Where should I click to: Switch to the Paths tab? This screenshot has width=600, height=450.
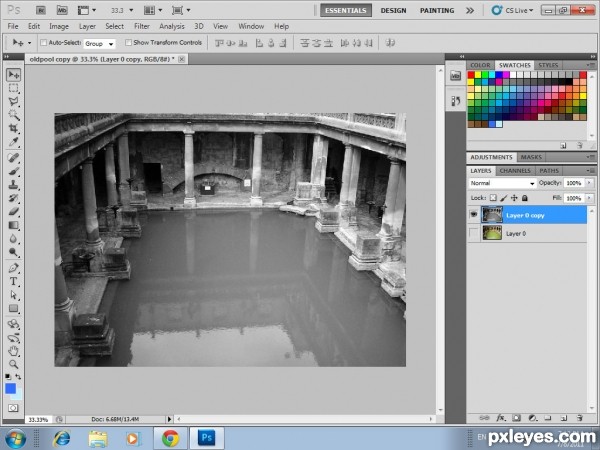coord(549,171)
